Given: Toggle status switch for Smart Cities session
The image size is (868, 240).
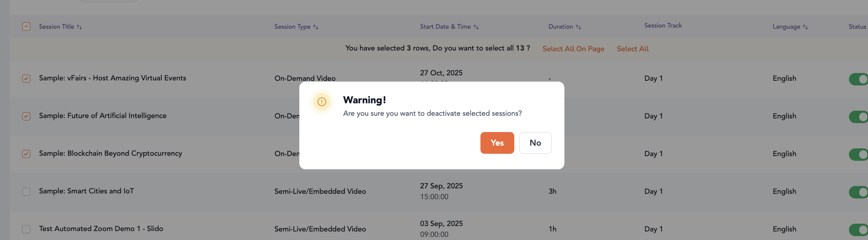Looking at the screenshot, I should point(858,192).
